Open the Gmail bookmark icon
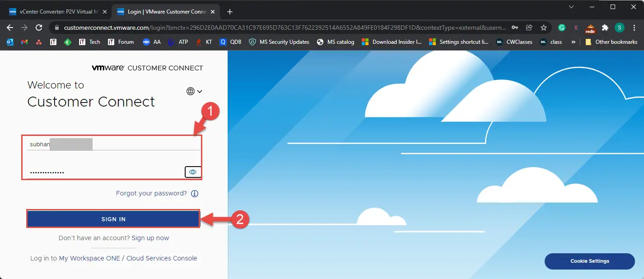Image resolution: width=644 pixels, height=279 pixels. (24, 42)
